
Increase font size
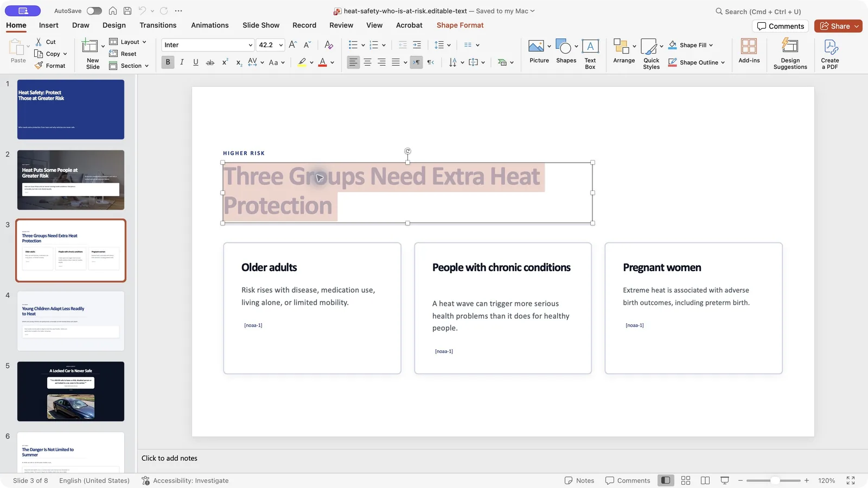pos(293,45)
